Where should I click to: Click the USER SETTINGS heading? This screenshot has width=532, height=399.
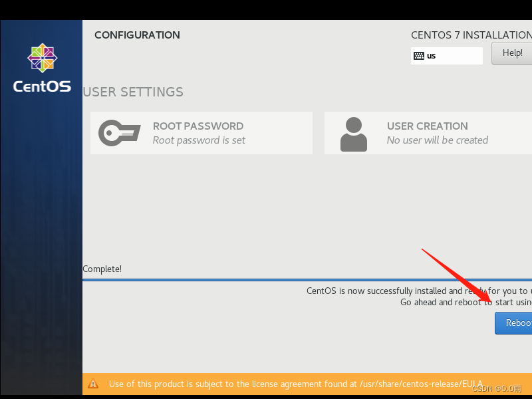point(133,92)
